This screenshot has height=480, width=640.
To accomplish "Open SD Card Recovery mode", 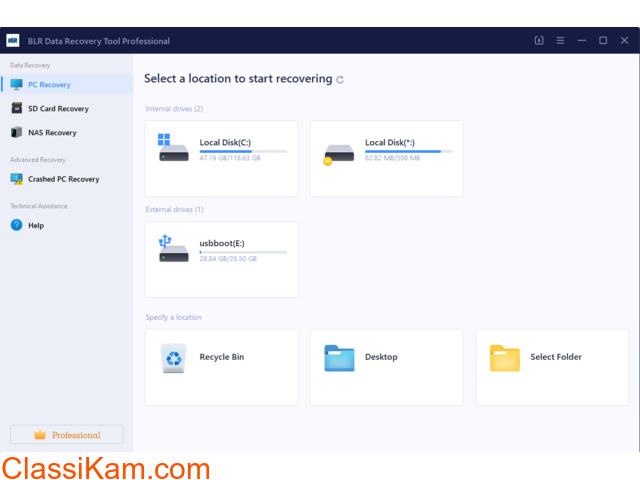I will point(67,109).
